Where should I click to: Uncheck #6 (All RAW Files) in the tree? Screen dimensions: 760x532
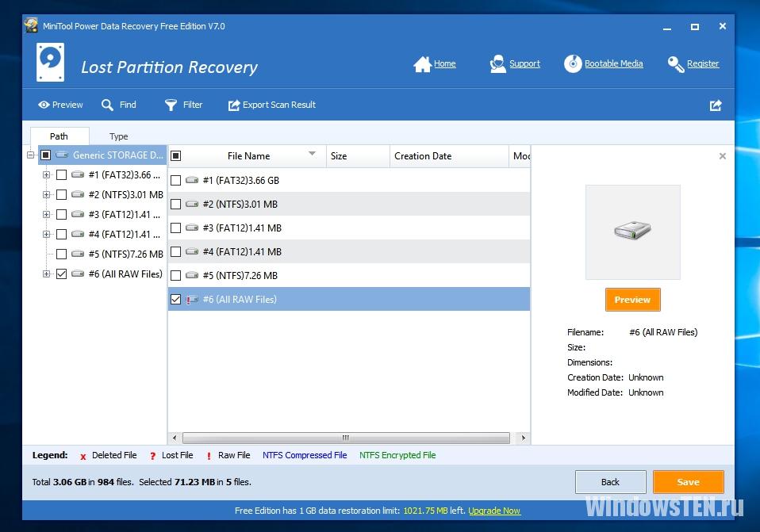pos(61,274)
